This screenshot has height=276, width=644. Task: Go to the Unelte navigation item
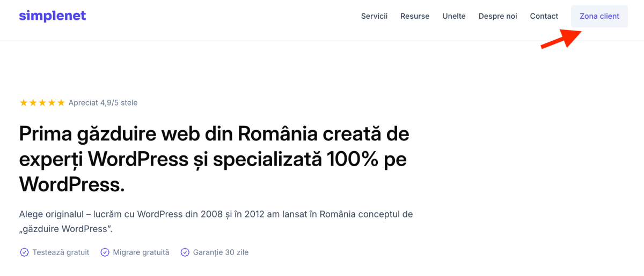pyautogui.click(x=454, y=16)
